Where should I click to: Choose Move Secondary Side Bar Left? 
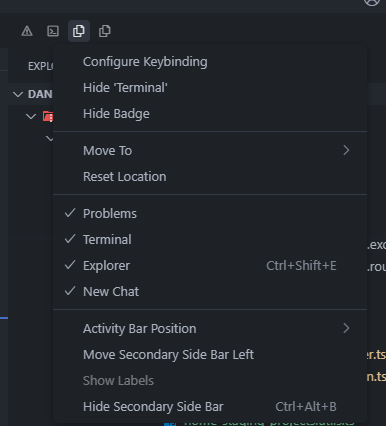(210, 355)
